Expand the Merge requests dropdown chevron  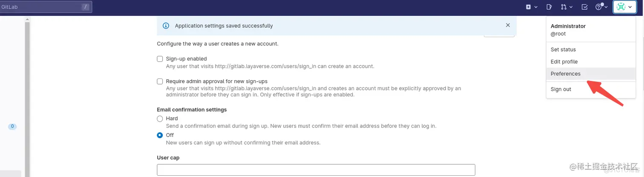tap(571, 7)
